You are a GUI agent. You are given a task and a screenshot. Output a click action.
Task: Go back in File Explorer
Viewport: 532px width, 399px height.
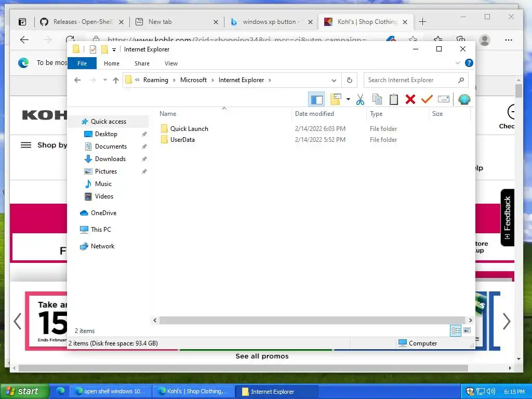(x=77, y=80)
